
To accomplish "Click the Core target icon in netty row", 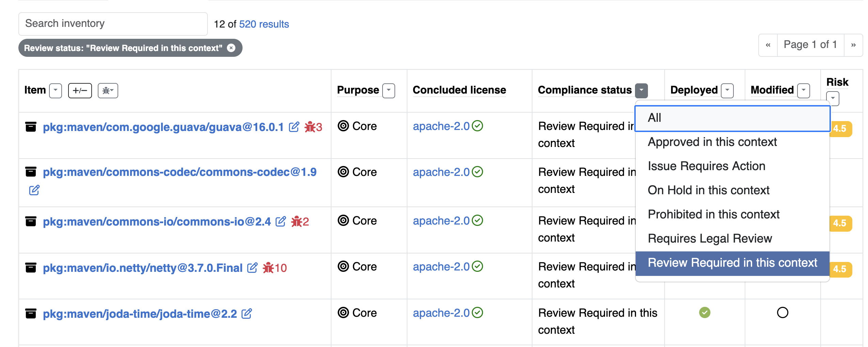I will tap(343, 266).
